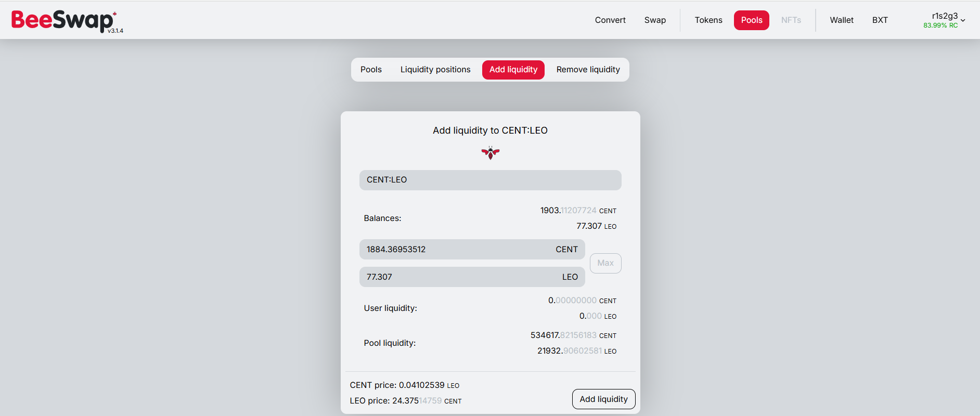The height and width of the screenshot is (416, 980).
Task: Select the Add liquidity tab
Action: pyautogui.click(x=513, y=70)
